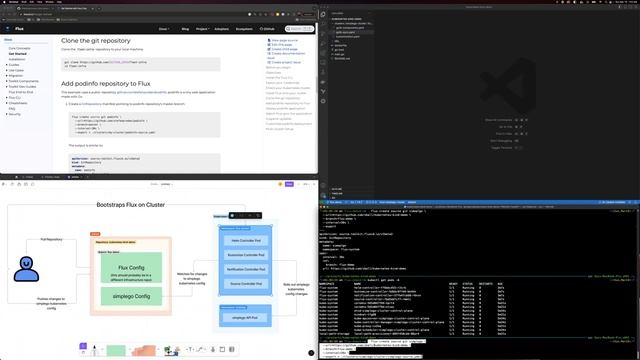Open the orange shapes tool in FigJam
This screenshot has height=360, width=640.
click(x=143, y=350)
